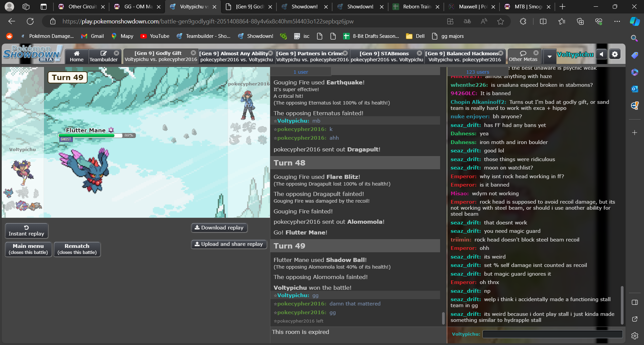Click the Other Metas chat scrollbar
Screen dimensions: 644x345
click(622, 305)
